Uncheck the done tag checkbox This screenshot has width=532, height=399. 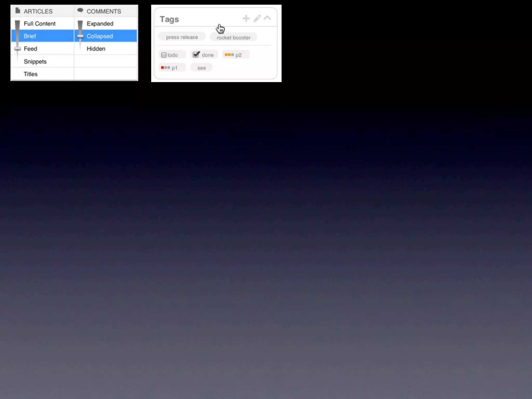[196, 54]
